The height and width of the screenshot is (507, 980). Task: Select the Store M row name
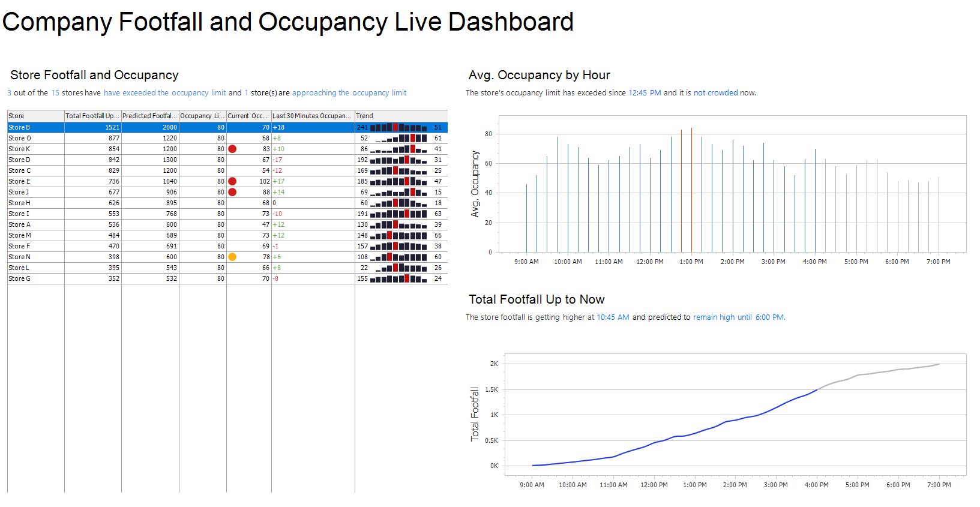(20, 235)
